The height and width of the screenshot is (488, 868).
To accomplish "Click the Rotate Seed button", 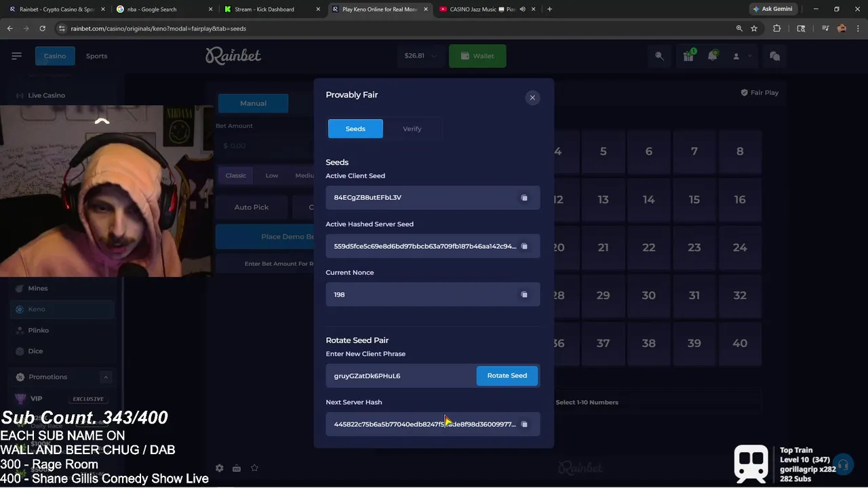I will [x=507, y=375].
